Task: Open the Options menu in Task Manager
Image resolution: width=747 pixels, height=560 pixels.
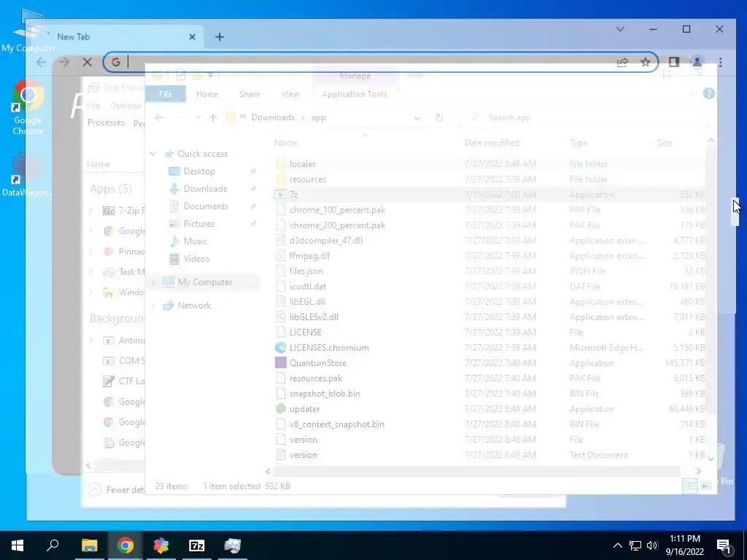Action: (125, 106)
